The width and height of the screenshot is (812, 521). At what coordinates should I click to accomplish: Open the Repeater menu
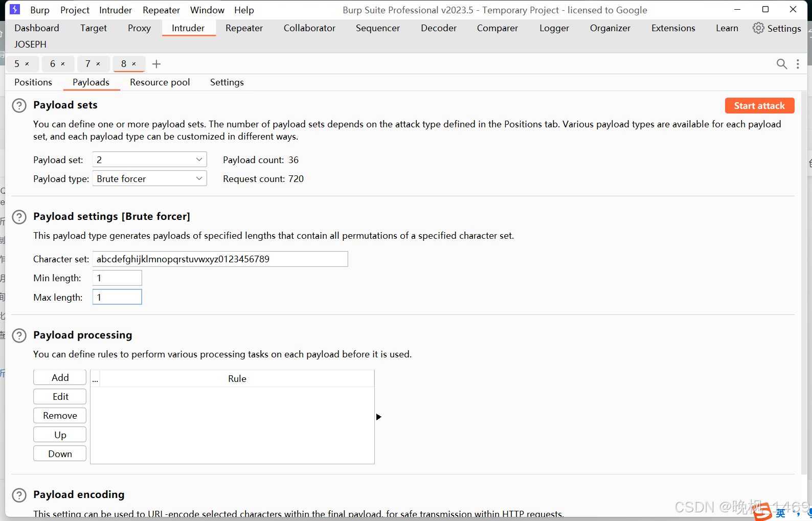coord(161,10)
